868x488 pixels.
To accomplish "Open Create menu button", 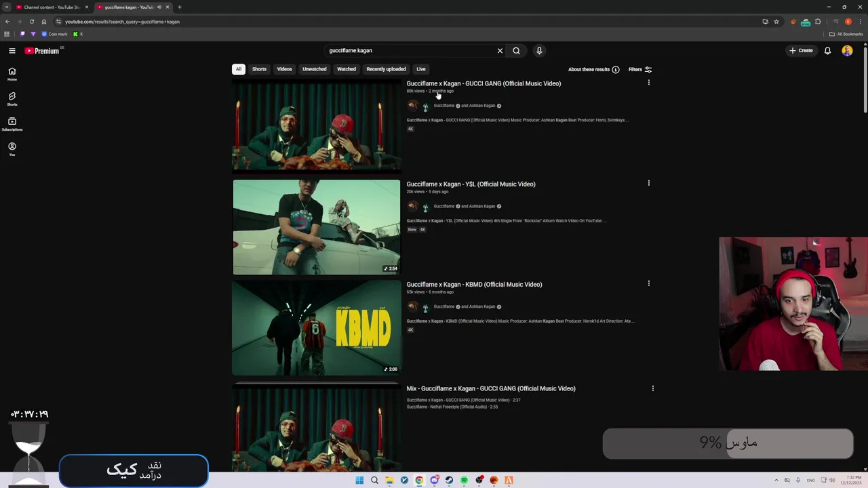I will [801, 51].
